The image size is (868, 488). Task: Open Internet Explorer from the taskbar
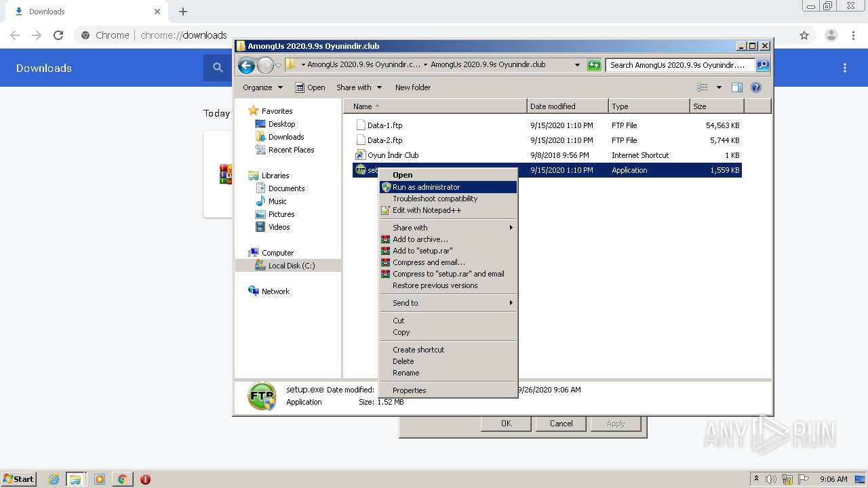point(54,479)
